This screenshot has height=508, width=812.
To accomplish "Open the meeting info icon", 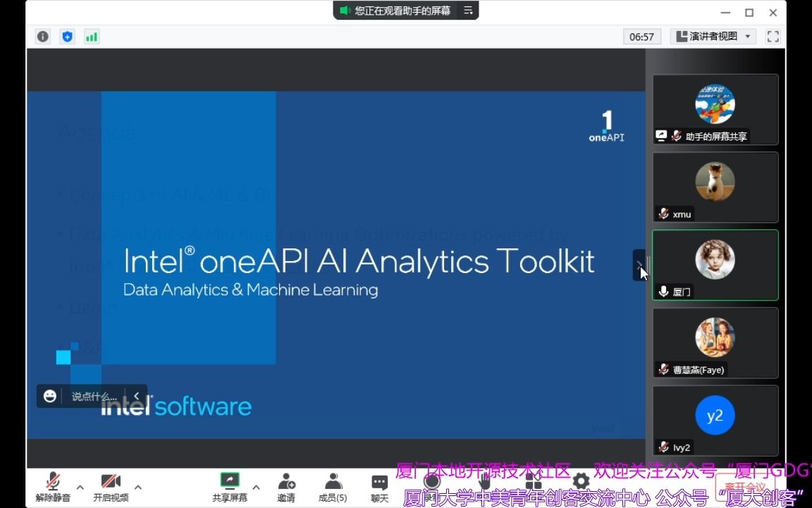I will coord(43,37).
